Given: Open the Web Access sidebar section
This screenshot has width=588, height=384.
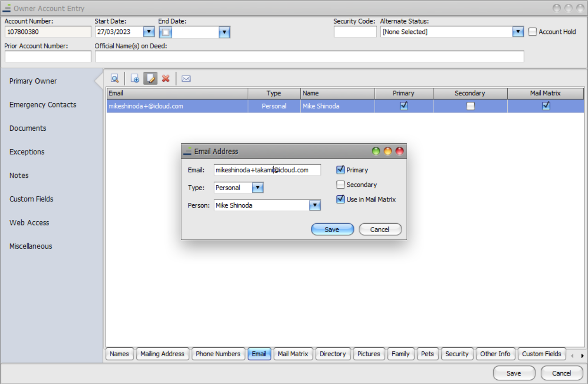Looking at the screenshot, I should (29, 223).
